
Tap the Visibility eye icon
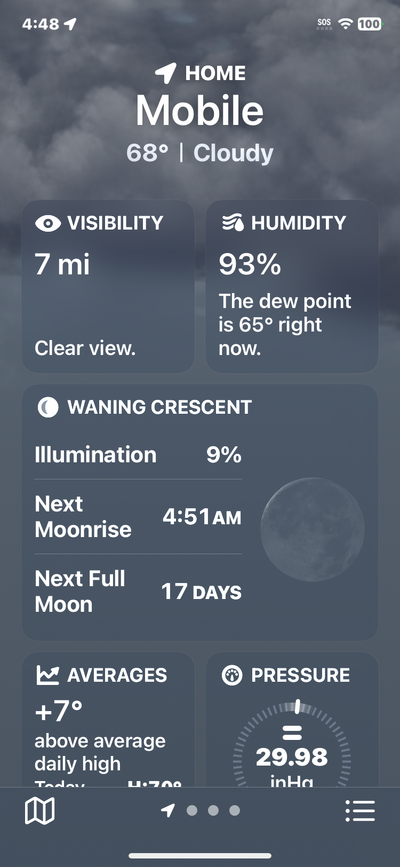tap(48, 223)
